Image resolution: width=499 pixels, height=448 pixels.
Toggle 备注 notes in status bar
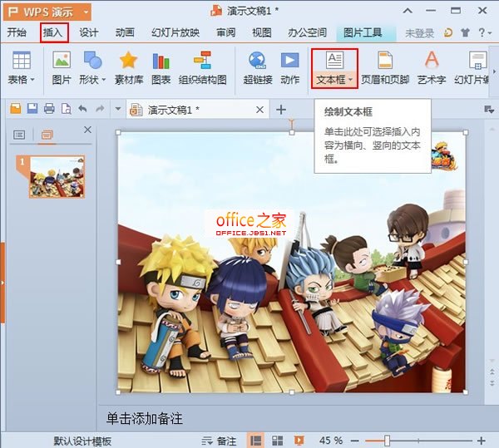click(x=219, y=441)
